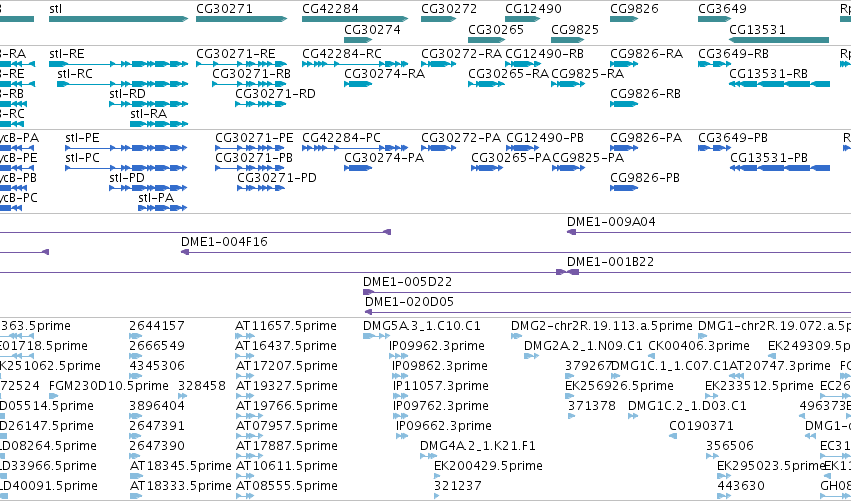The width and height of the screenshot is (851, 501).
Task: Click EST DMG5A.3_1.C10.C1
Action: pos(376,337)
